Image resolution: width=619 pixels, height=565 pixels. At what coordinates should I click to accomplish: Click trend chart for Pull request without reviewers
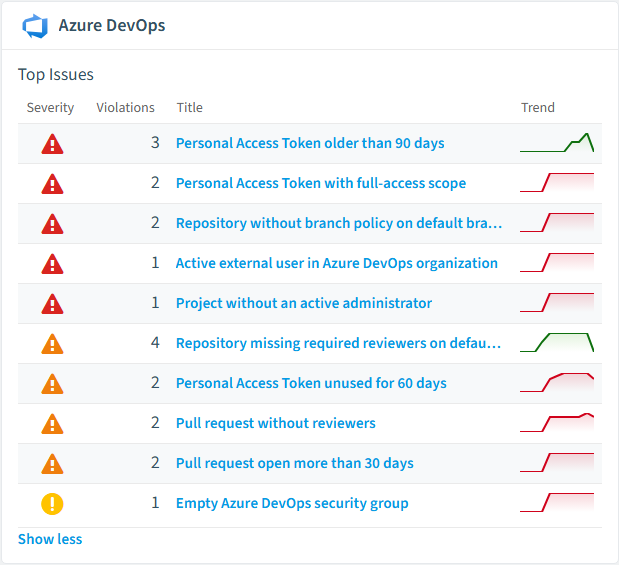click(x=557, y=422)
